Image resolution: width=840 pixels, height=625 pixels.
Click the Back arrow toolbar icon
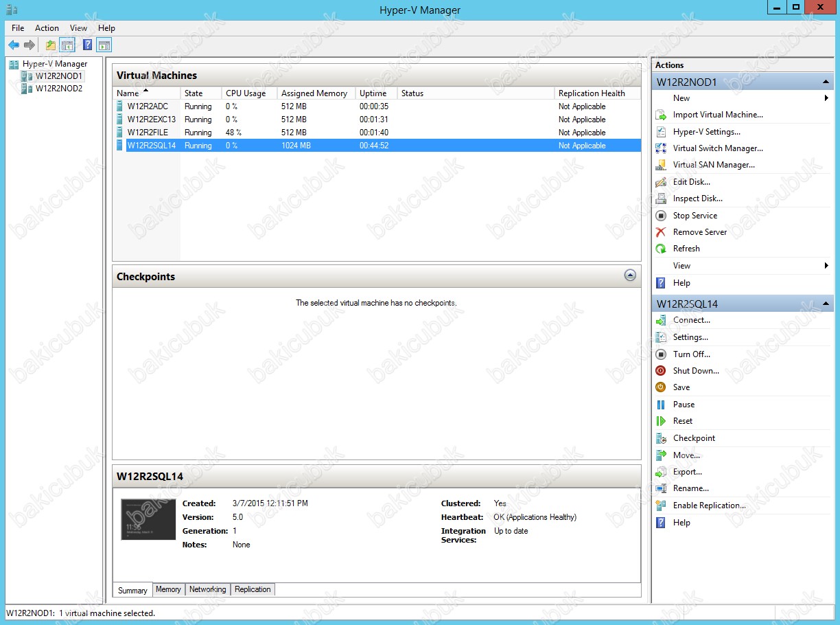click(14, 45)
